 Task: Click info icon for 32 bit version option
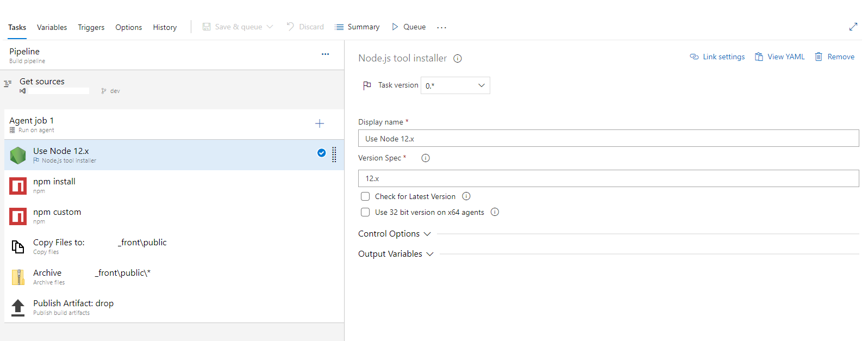[495, 212]
